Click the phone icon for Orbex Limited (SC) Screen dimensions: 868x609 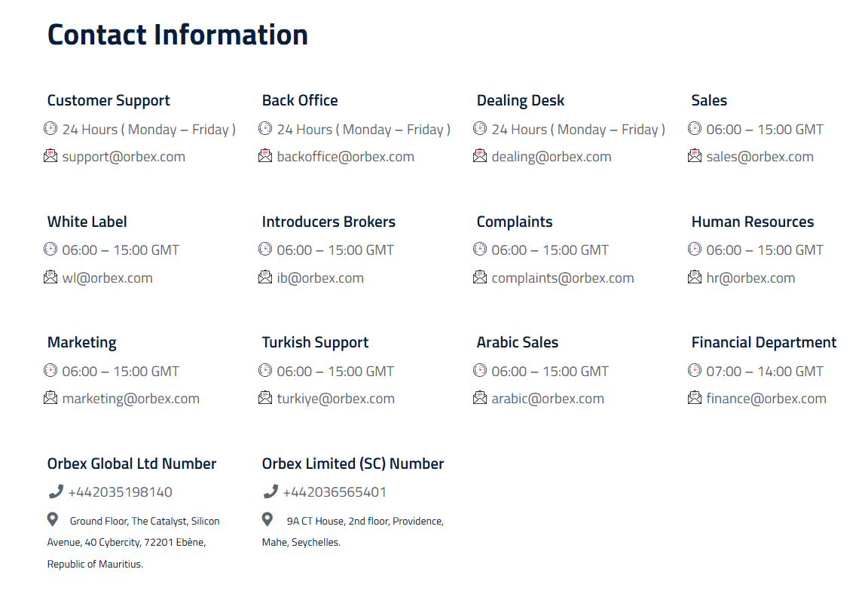[x=270, y=491]
